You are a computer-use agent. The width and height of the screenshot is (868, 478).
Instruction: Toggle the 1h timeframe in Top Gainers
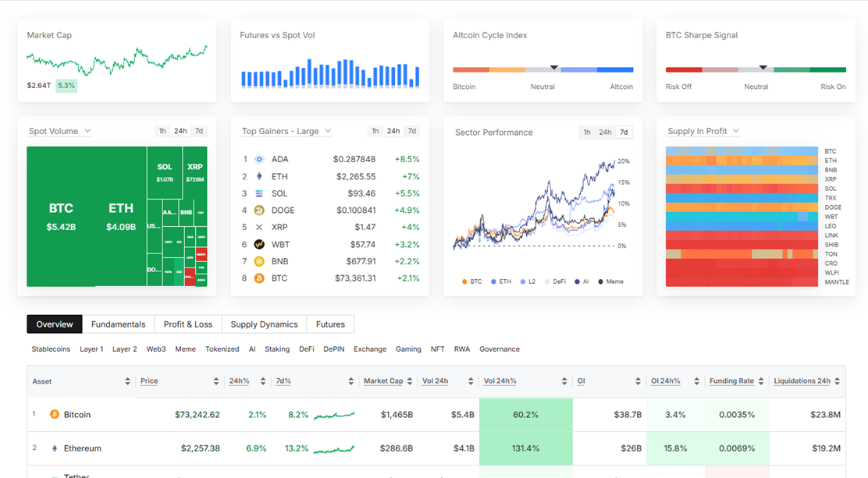[x=375, y=131]
